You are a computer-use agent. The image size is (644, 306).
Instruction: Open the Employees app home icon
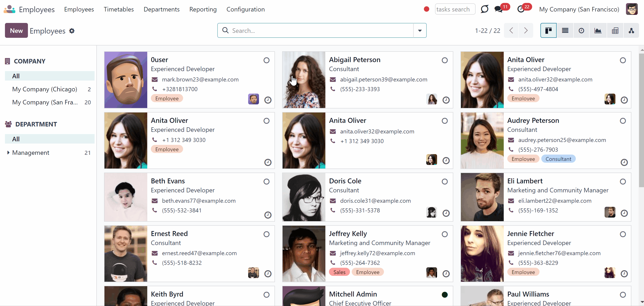(9, 9)
